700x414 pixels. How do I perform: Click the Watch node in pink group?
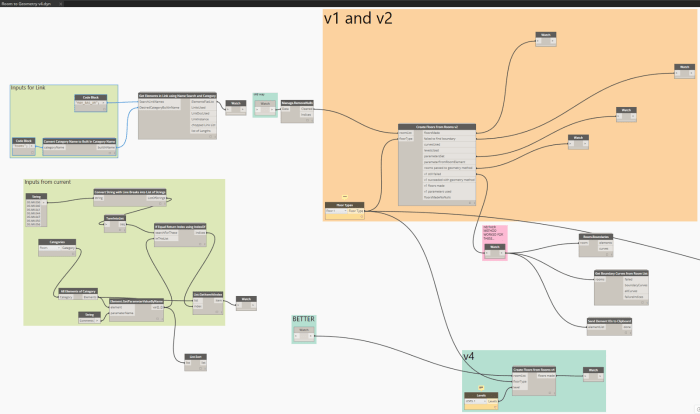[x=495, y=246]
